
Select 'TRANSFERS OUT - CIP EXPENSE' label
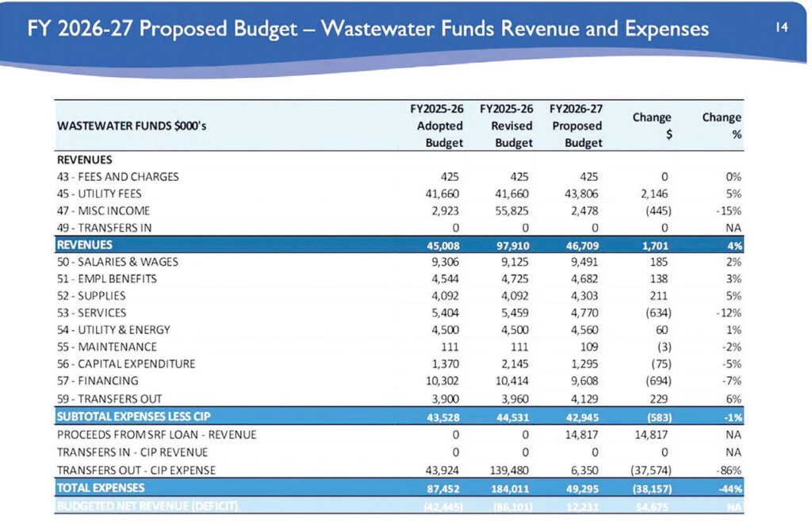tap(136, 471)
